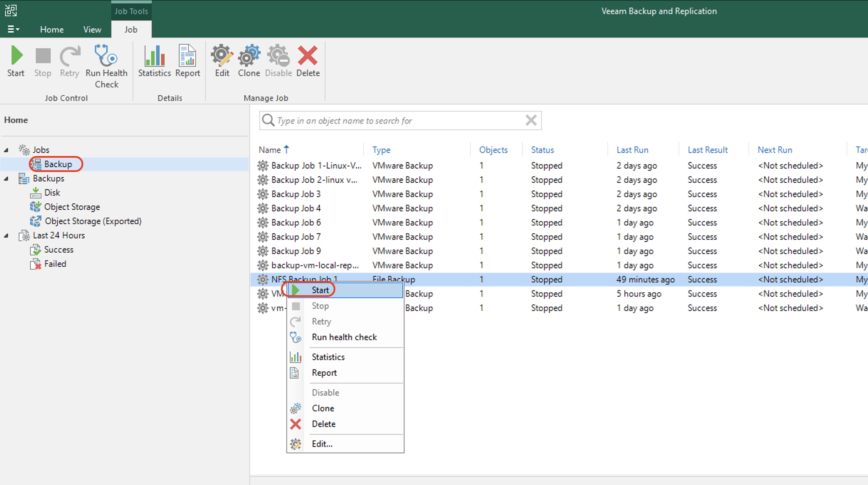Click the search magnifier icon
The image size is (868, 485).
[268, 120]
